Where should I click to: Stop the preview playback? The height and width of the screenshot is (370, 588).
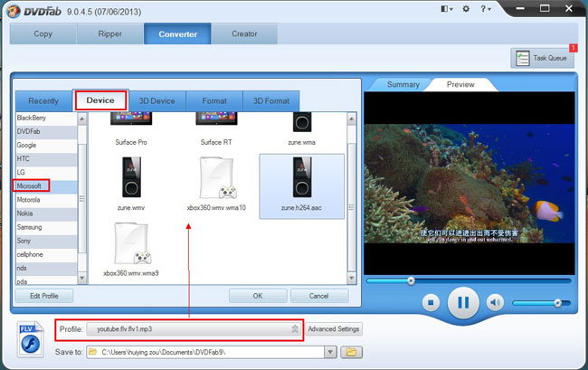pyautogui.click(x=431, y=302)
